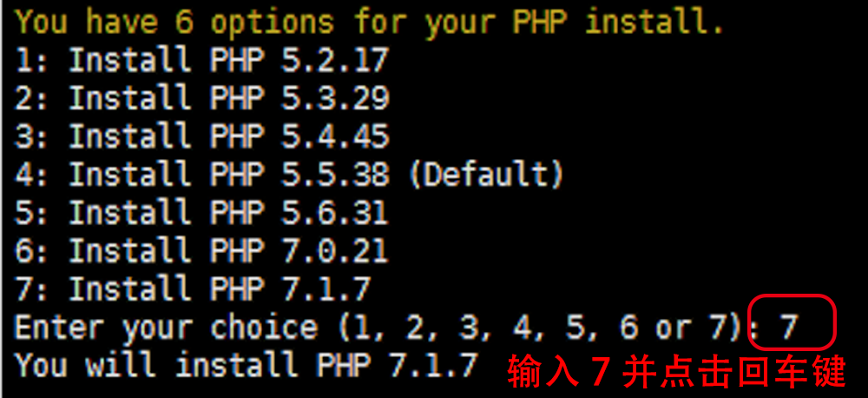Click the version number 7.0.21
The height and width of the screenshot is (398, 868).
click(335, 251)
